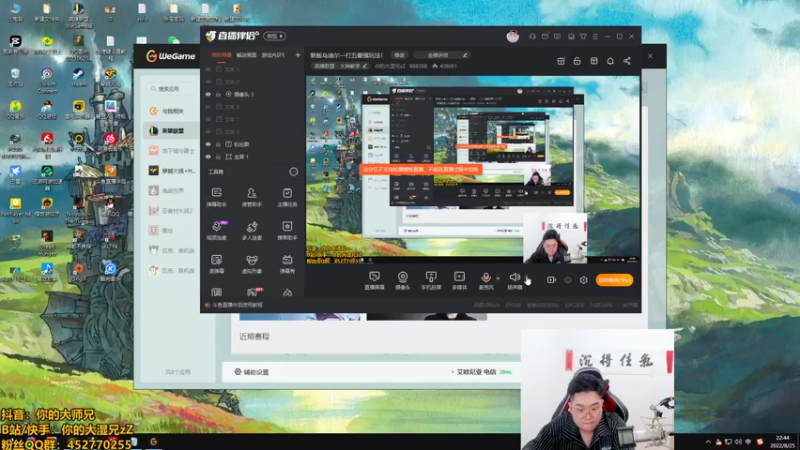Screen dimensions: 800x450
Task: Toggle the lock on 摄像头 3 source
Action: [x=218, y=94]
